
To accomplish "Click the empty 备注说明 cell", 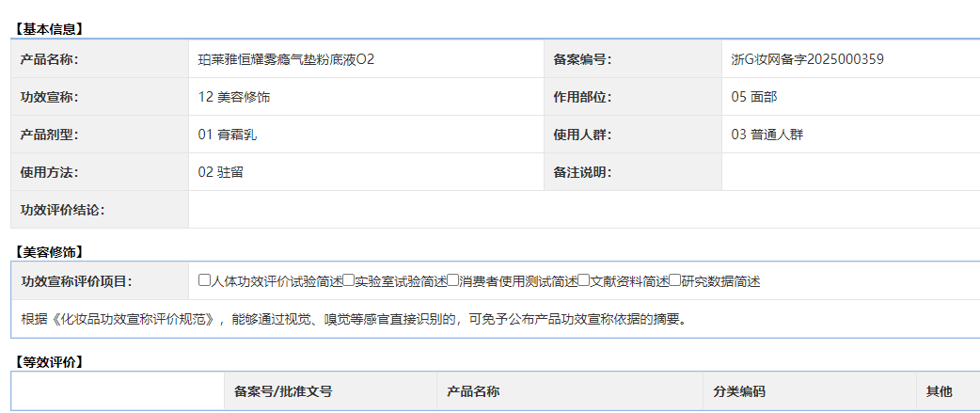I will pos(849,172).
